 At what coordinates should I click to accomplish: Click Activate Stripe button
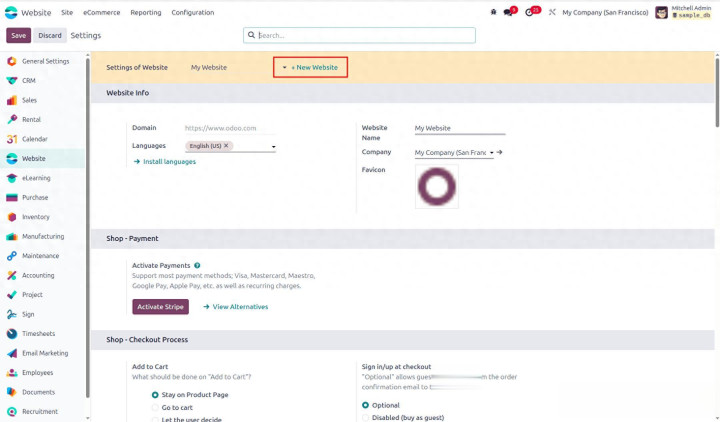(x=160, y=307)
